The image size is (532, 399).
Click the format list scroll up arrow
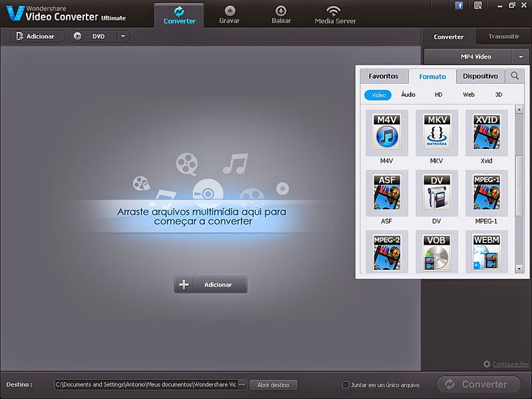tap(519, 110)
